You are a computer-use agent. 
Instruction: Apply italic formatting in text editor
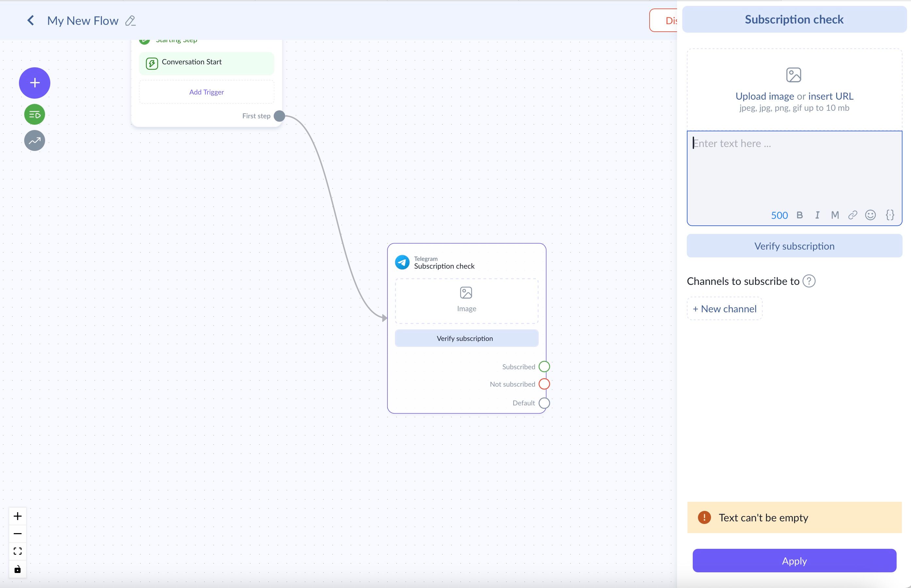[817, 215]
